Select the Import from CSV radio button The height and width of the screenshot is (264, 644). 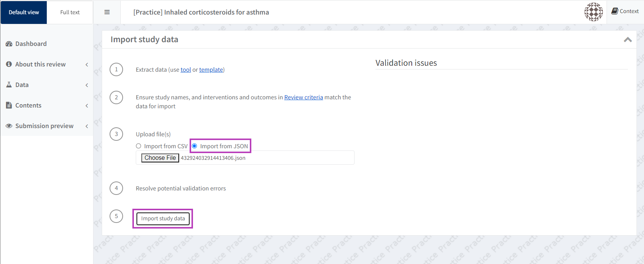pos(139,146)
